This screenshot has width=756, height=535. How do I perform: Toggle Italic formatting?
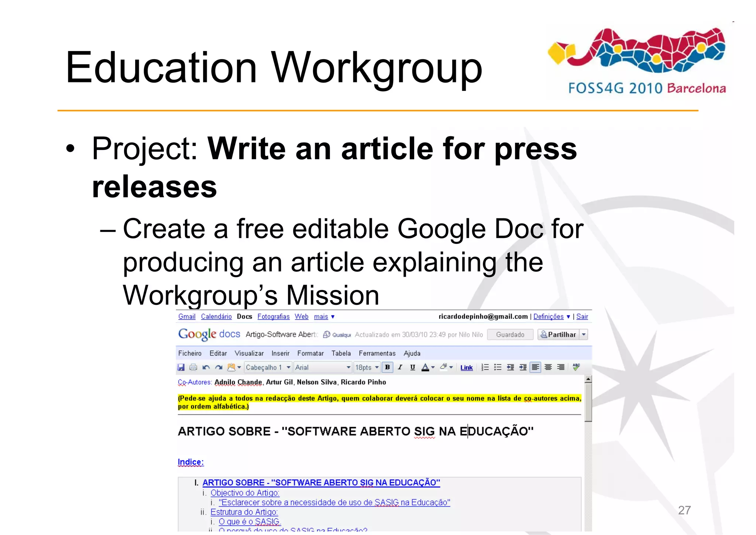(400, 367)
